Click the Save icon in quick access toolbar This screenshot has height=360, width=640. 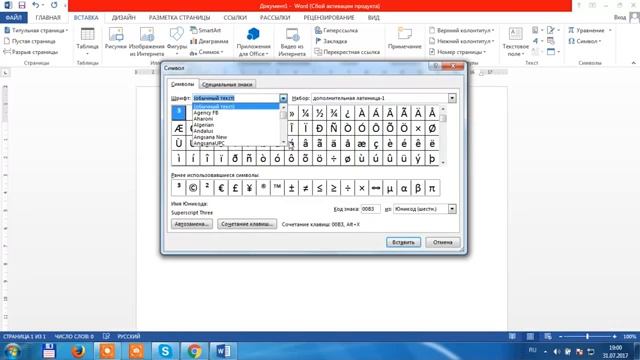22,5
